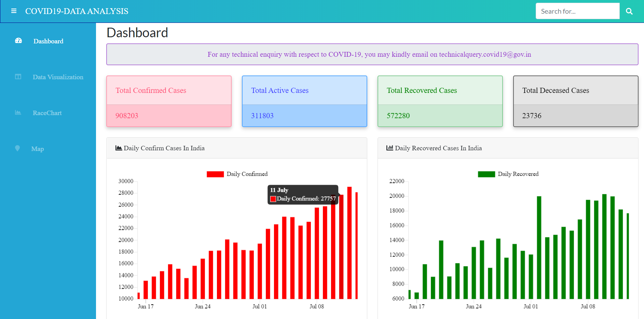The width and height of the screenshot is (644, 319).
Task: Open the Daily Confirm Cases chart header
Action: tap(164, 148)
